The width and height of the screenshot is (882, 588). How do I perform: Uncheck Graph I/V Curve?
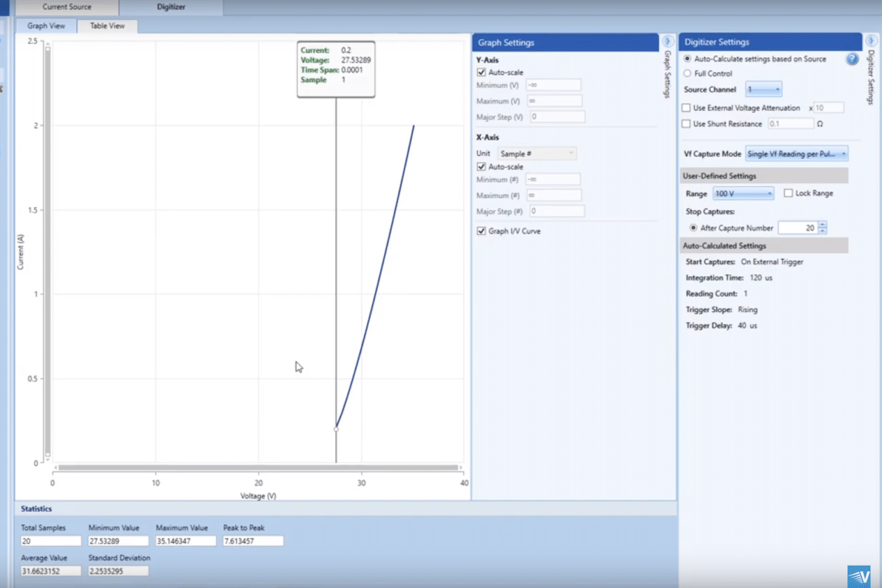(481, 231)
